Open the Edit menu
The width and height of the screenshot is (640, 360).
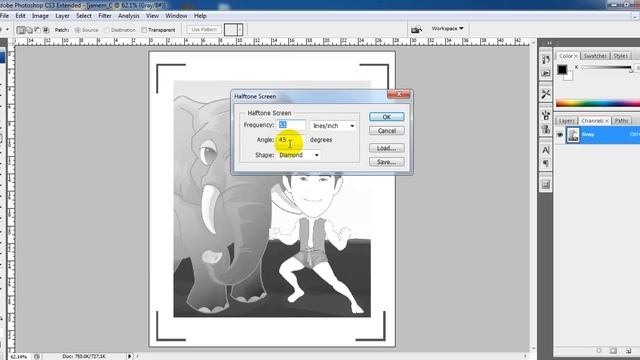click(20, 16)
